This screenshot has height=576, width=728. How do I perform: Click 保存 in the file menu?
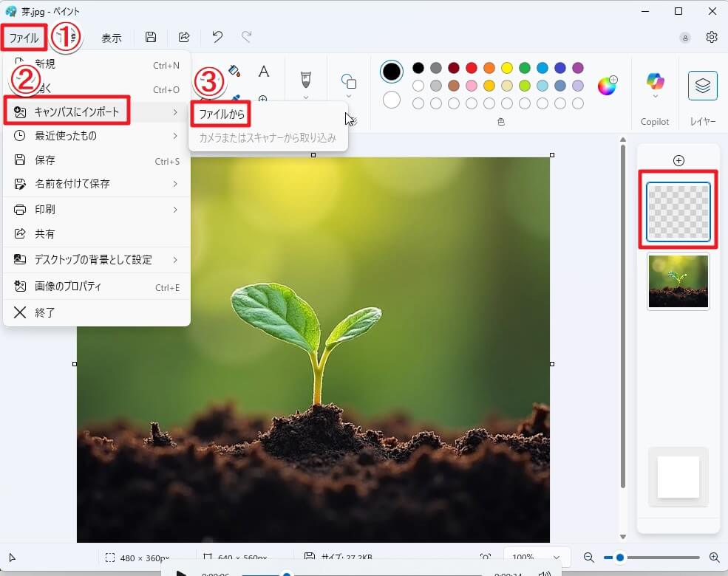coord(97,160)
